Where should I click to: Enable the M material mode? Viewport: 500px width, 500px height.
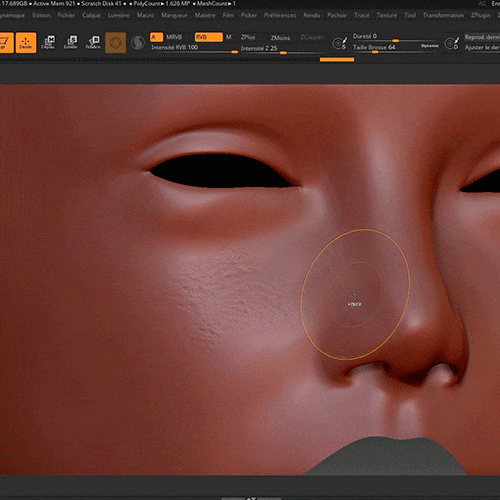click(229, 37)
